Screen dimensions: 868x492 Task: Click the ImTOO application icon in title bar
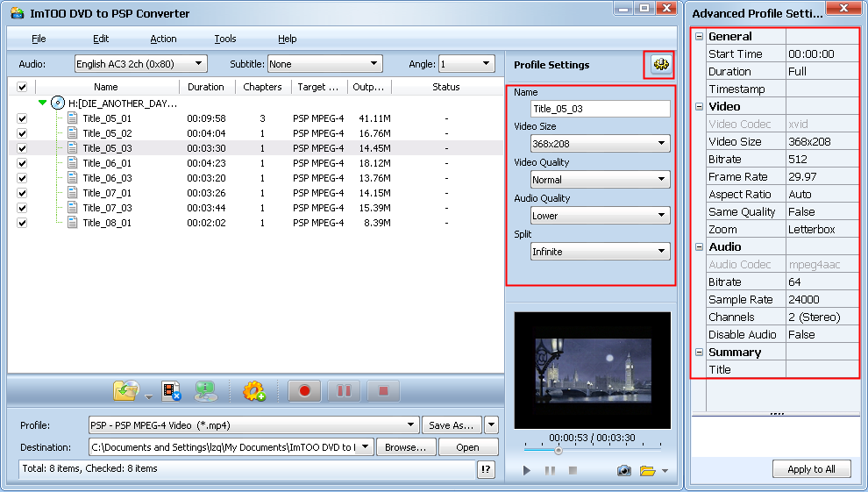pyautogui.click(x=18, y=13)
